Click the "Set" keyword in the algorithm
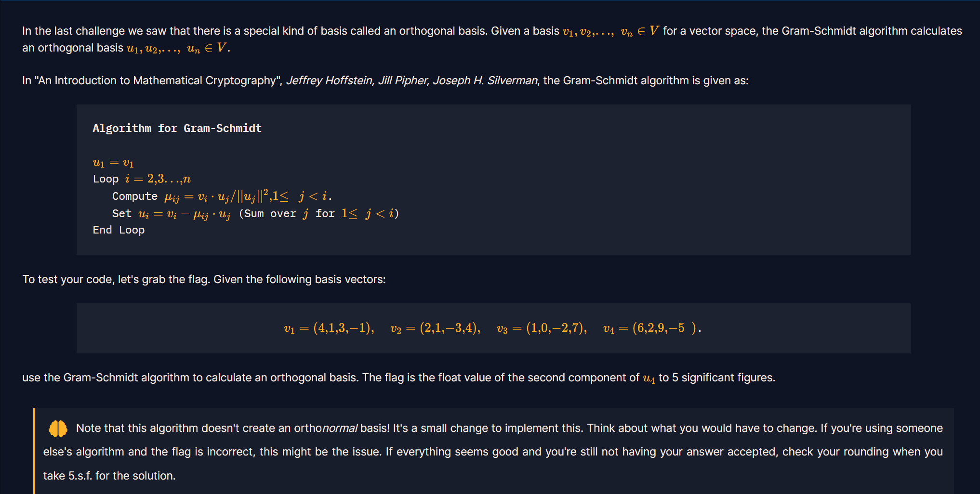This screenshot has height=494, width=980. click(x=121, y=214)
